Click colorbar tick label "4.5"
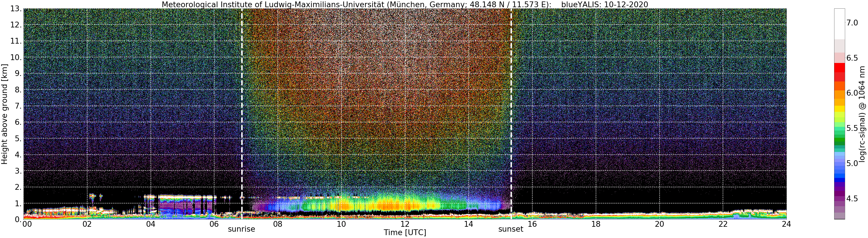Viewport: 868px width, 238px height. (852, 199)
